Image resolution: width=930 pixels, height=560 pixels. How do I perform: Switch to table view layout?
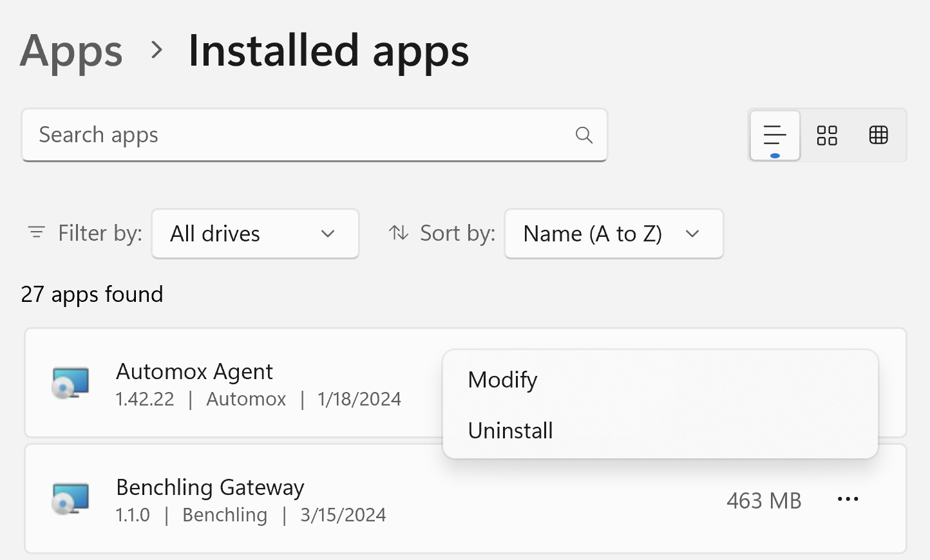click(878, 135)
